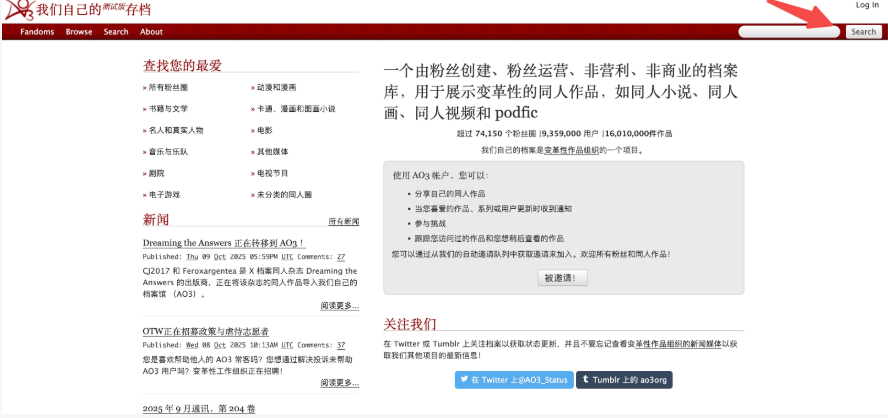Click the Twitter bird icon
The height and width of the screenshot is (418, 888).
(464, 380)
